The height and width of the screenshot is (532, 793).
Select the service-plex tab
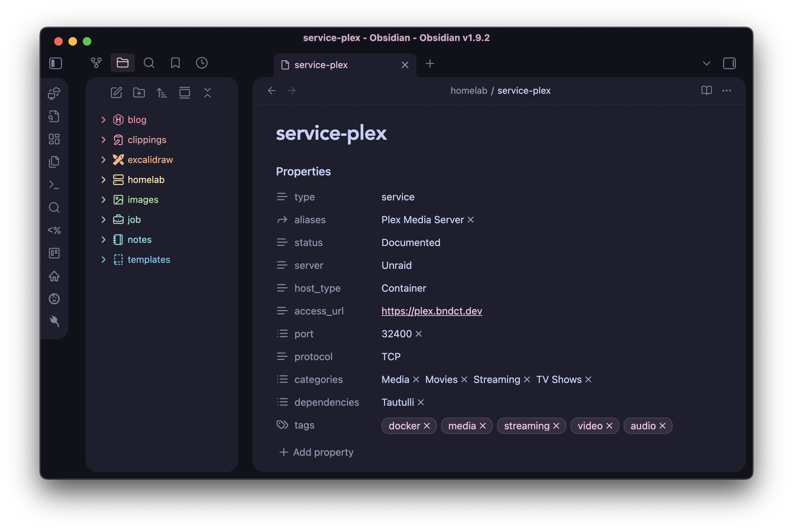[x=345, y=65]
